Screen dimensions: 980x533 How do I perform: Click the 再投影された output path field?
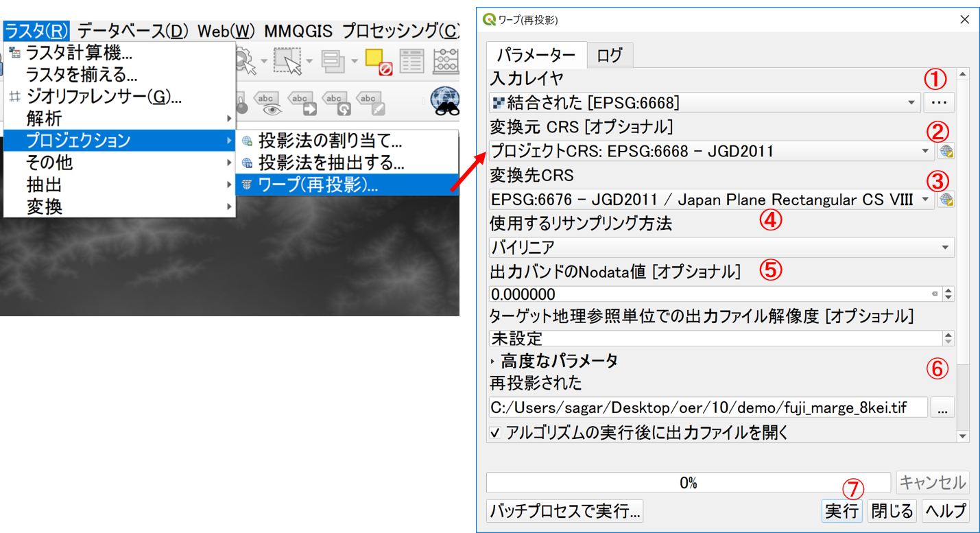coord(708,407)
